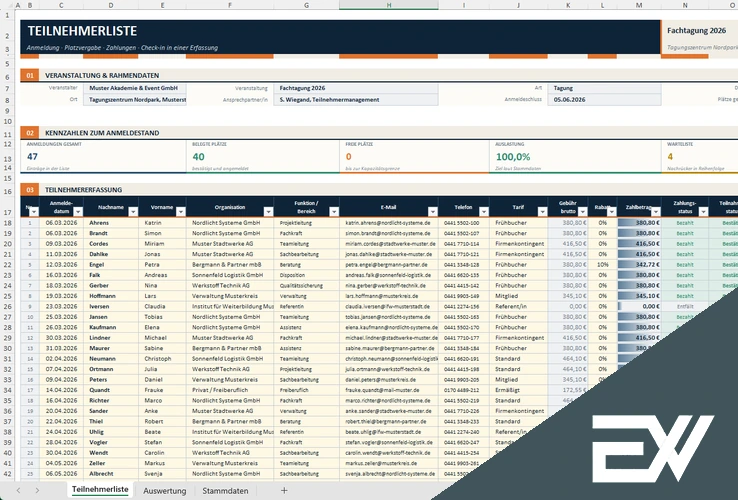738x500 pixels.
Task: Select the Belegte Plätze value 40
Action: click(198, 157)
